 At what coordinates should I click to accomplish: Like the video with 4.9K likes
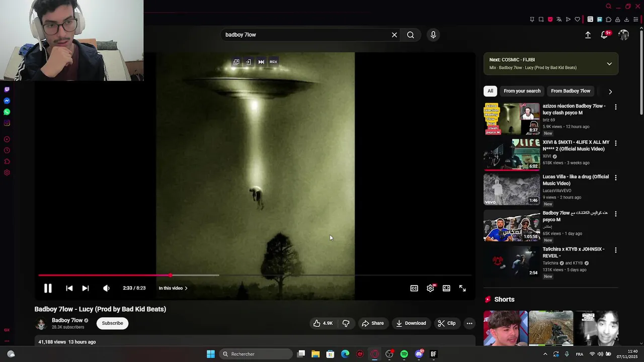(323, 323)
